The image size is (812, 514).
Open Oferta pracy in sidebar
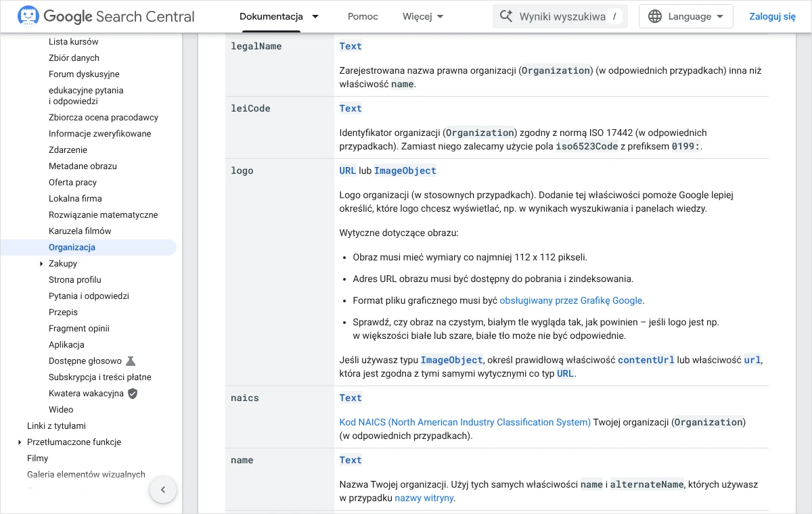coord(72,182)
